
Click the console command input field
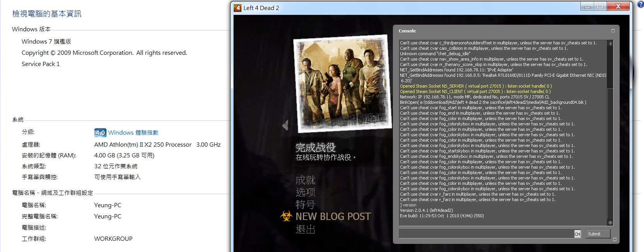coord(486,234)
